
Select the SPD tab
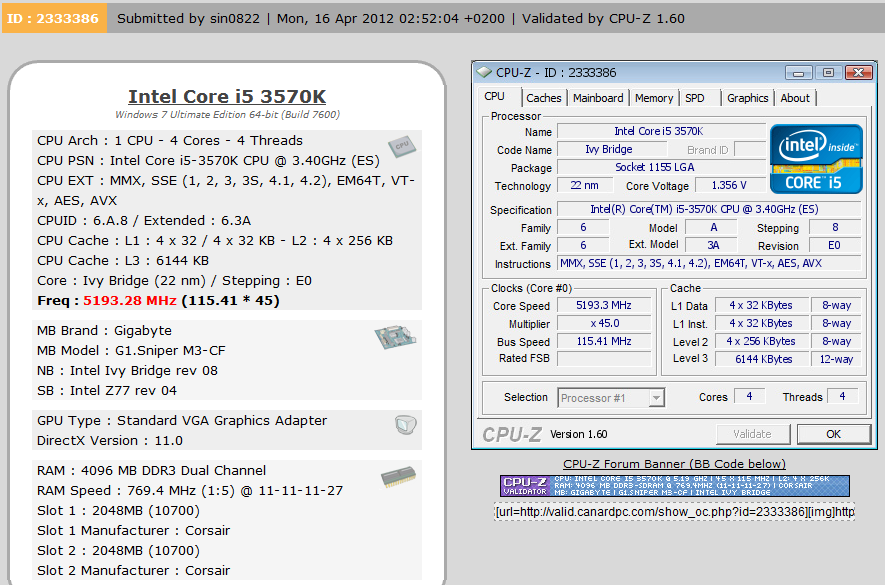tap(694, 98)
